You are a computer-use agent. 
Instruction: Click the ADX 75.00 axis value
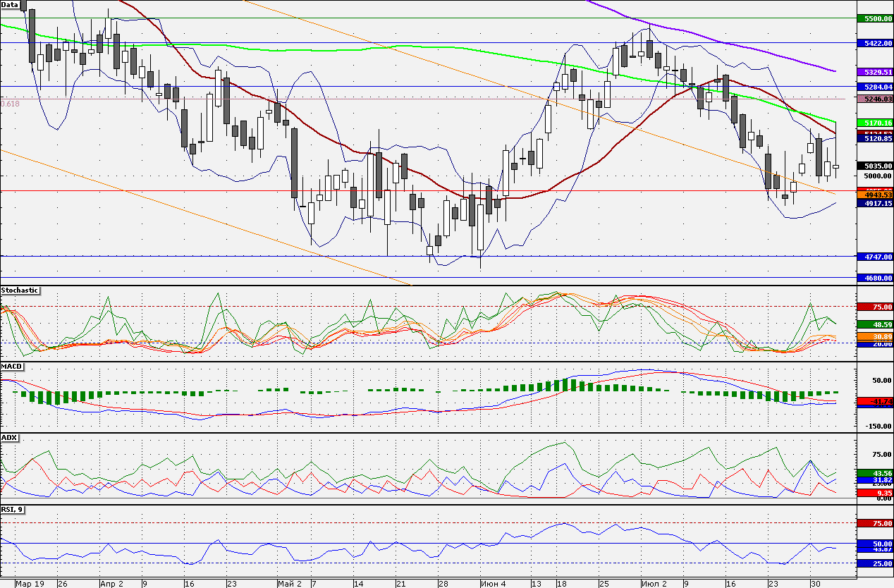[882, 455]
